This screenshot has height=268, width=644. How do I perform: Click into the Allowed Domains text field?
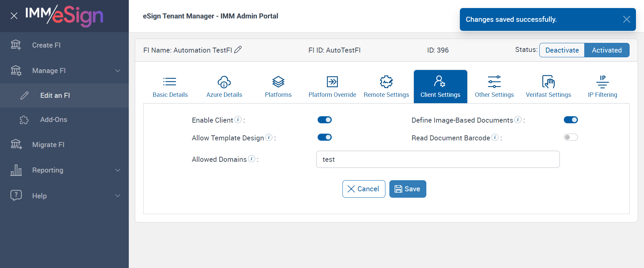(x=438, y=159)
